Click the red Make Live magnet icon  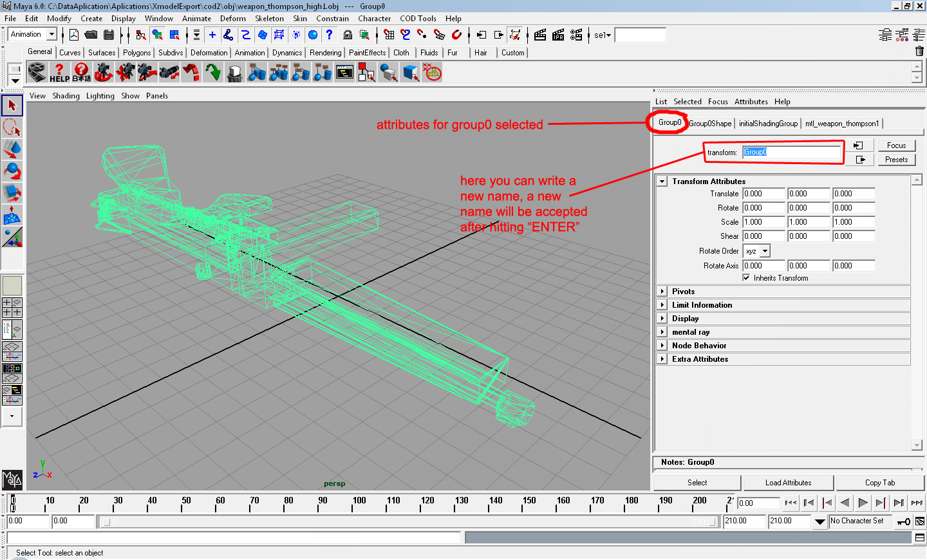click(456, 35)
